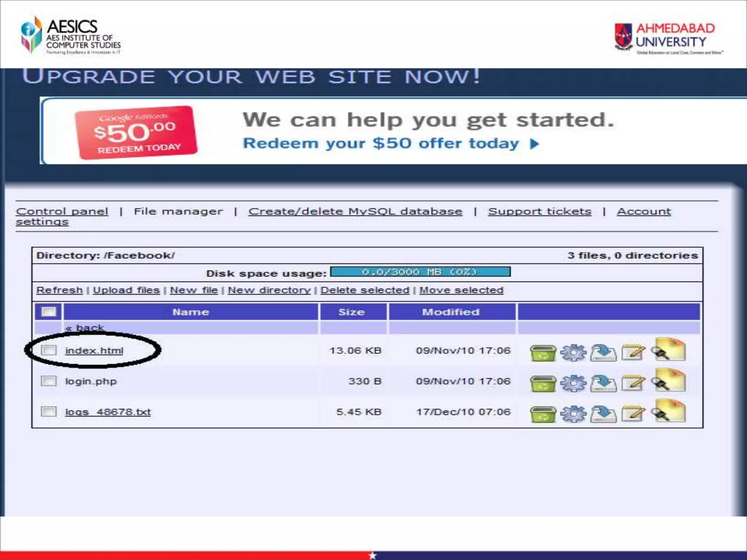Open the logs_48678.txt file link

tap(108, 412)
